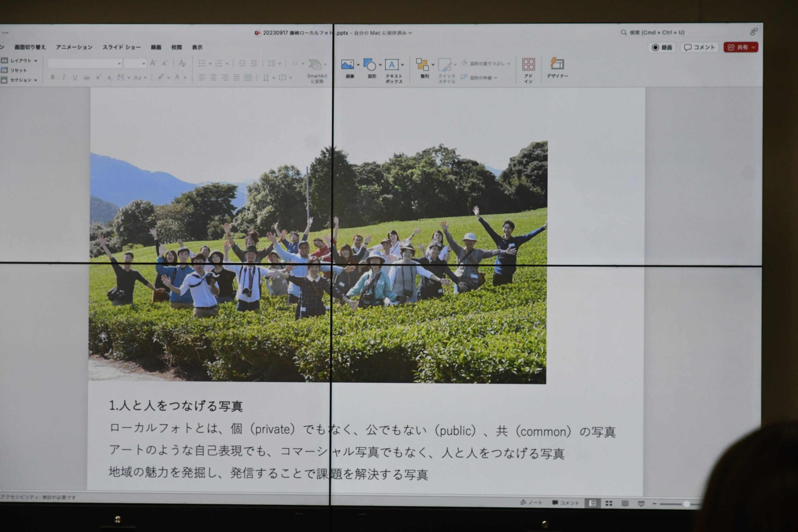Switch to slide sorter view icon

(609, 504)
